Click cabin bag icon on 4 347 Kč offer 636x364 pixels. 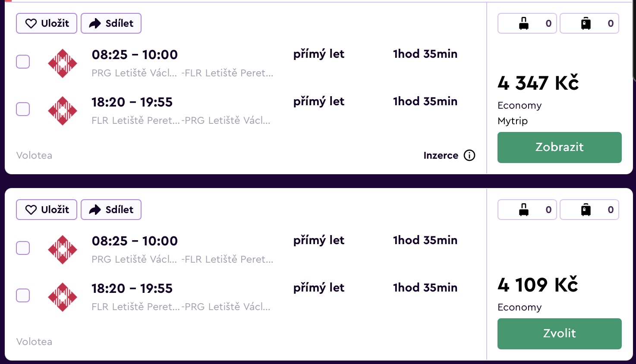point(524,23)
